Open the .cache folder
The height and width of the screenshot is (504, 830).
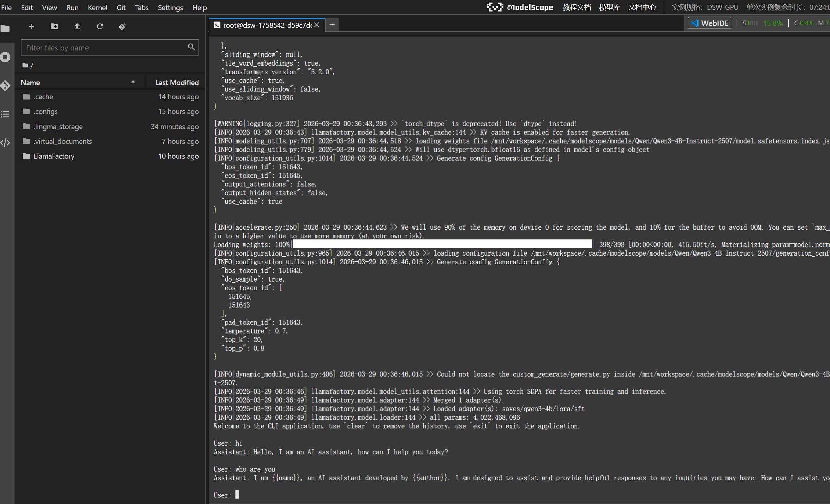pos(43,97)
